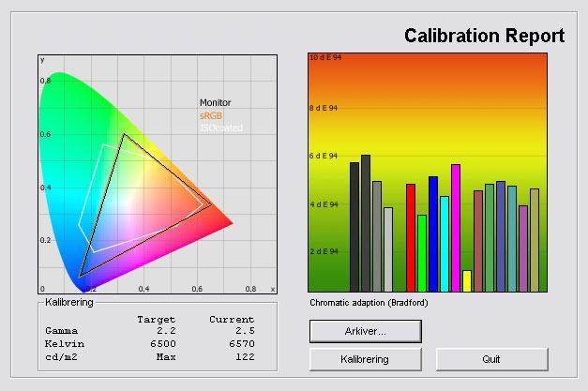Click the target Gamma value 2.2
This screenshot has height=391, width=588.
click(166, 331)
